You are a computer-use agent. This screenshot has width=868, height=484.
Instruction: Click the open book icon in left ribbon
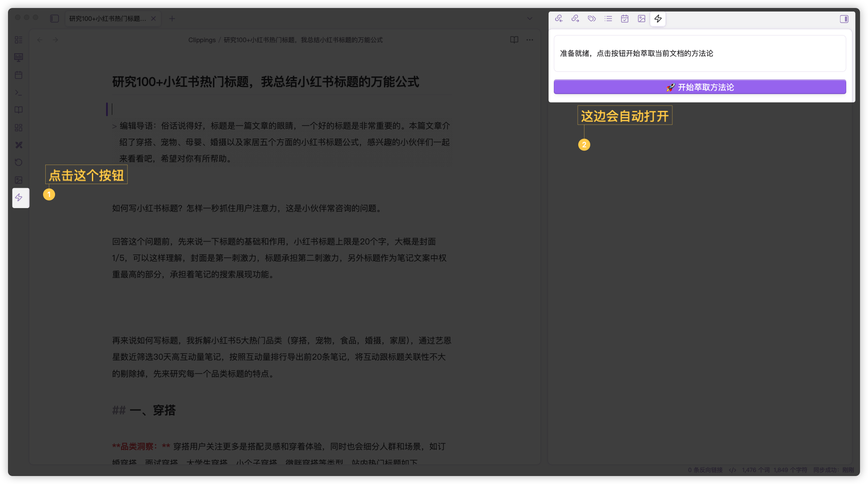pyautogui.click(x=19, y=110)
